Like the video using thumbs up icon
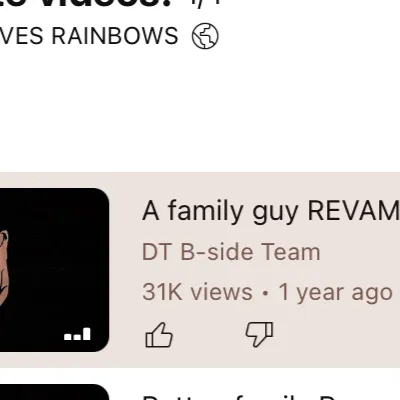400x400 pixels. [159, 335]
